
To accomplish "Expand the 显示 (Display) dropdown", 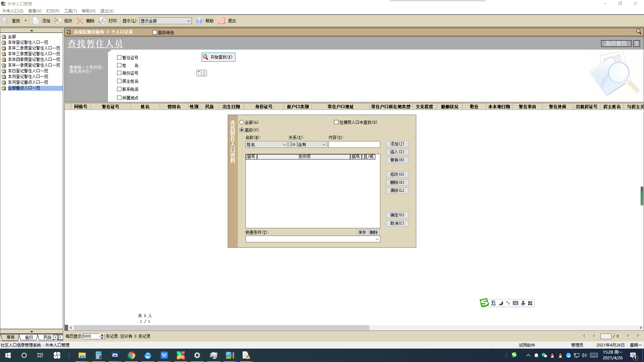I will [187, 21].
